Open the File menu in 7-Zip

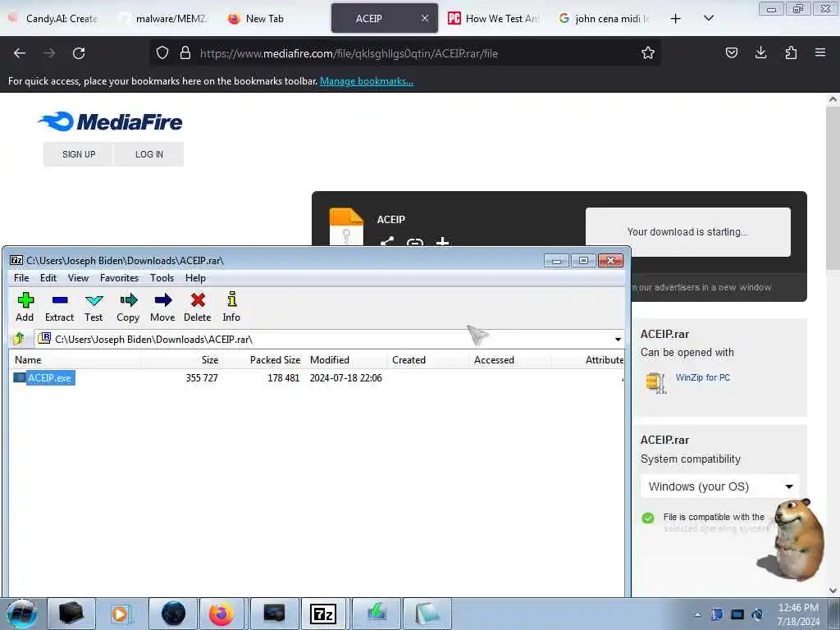(21, 278)
